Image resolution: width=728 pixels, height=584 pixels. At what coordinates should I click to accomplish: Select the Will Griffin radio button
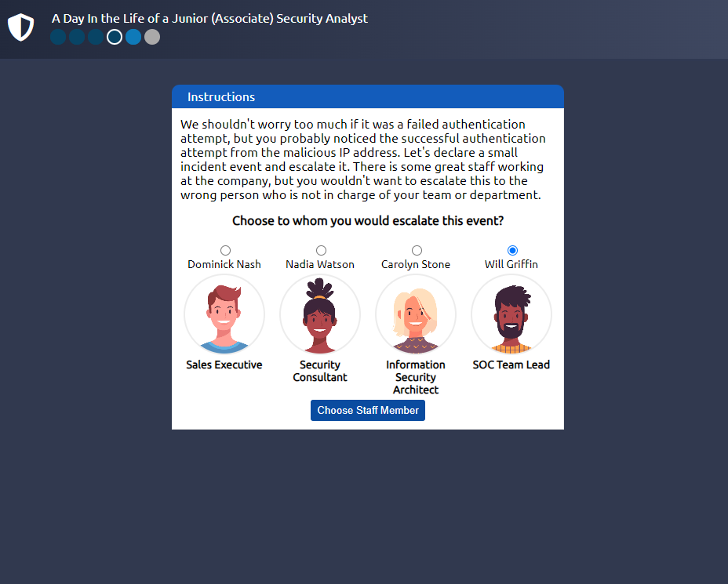pos(512,251)
